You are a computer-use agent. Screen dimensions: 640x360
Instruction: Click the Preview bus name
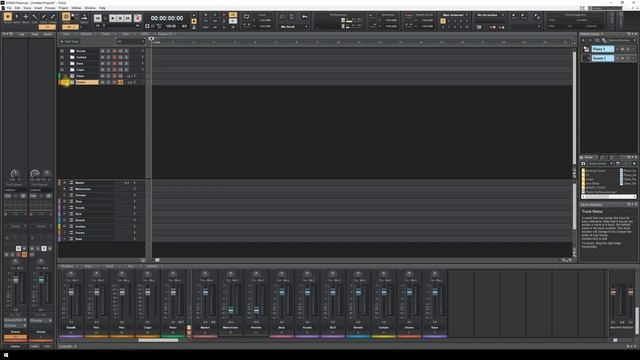pyautogui.click(x=80, y=195)
